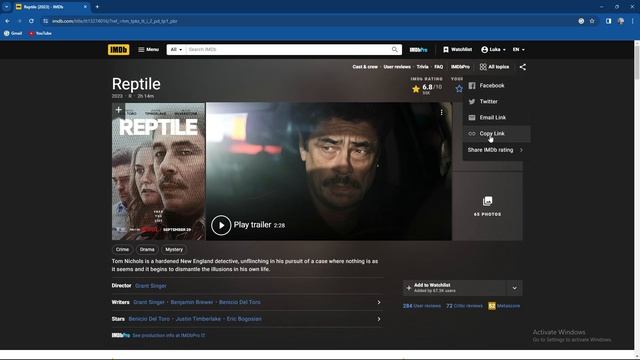Open the EN language dropdown
Image resolution: width=640 pixels, height=360 pixels.
pyautogui.click(x=518, y=49)
